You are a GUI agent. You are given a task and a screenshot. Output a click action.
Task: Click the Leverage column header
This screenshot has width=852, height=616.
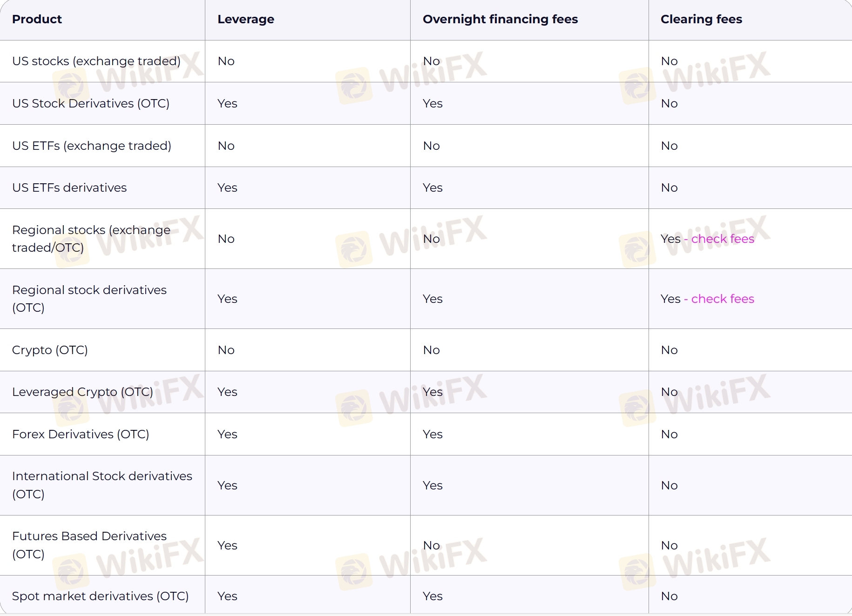tap(246, 19)
